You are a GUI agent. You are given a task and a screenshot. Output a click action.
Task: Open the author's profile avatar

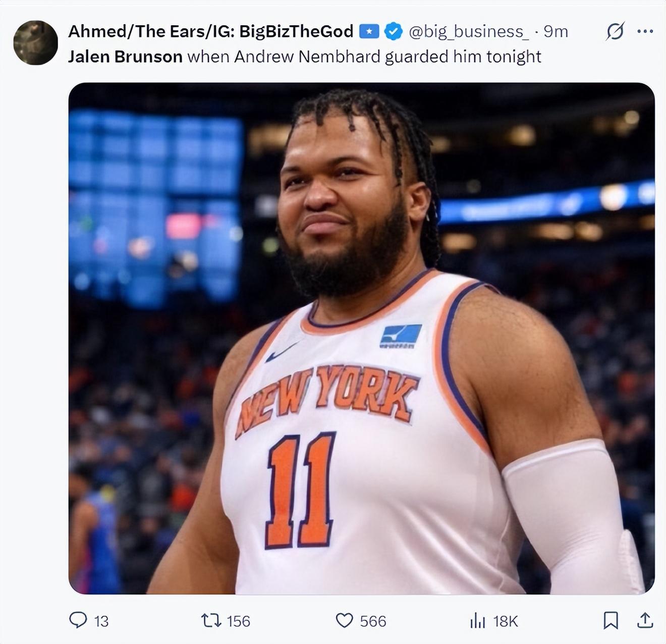pyautogui.click(x=35, y=43)
